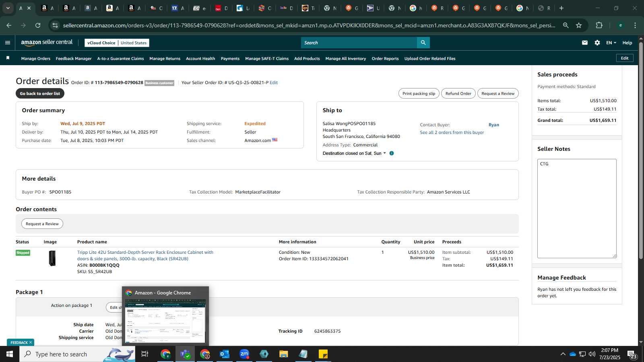The image size is (644, 362).
Task: Click the browser forward arrow
Action: pos(23,25)
